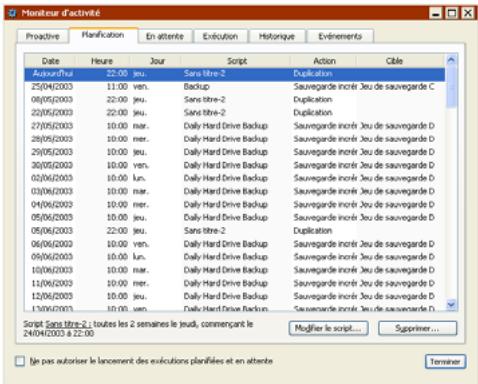Select the 05/06/2003 10:00 row
This screenshot has height=384, width=478.
point(235,218)
